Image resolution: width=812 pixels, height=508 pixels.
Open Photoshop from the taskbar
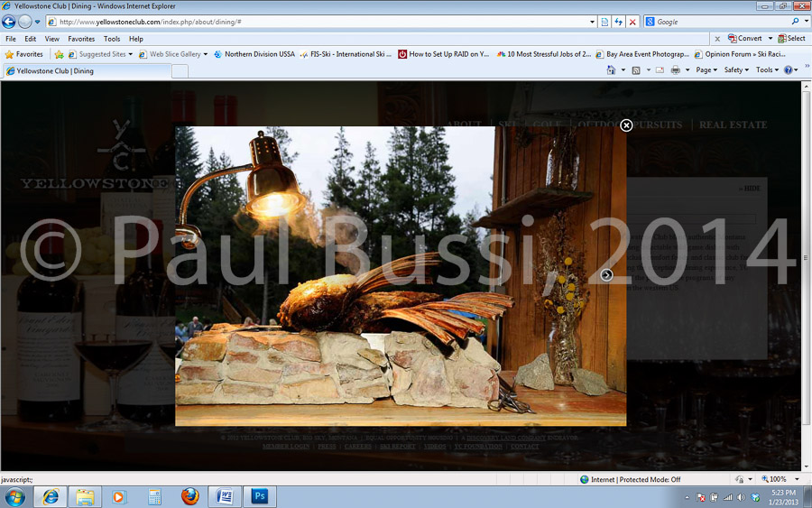(260, 497)
